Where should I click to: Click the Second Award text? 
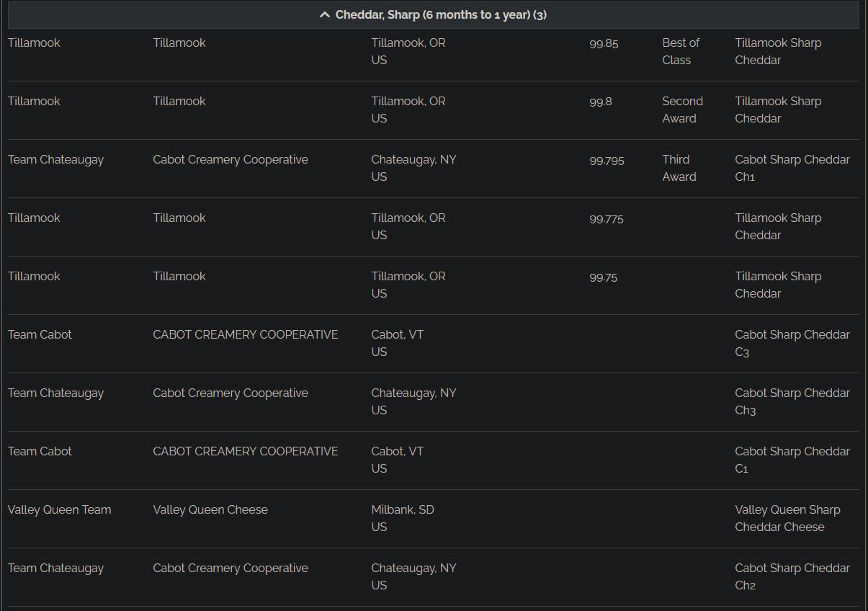[682, 110]
